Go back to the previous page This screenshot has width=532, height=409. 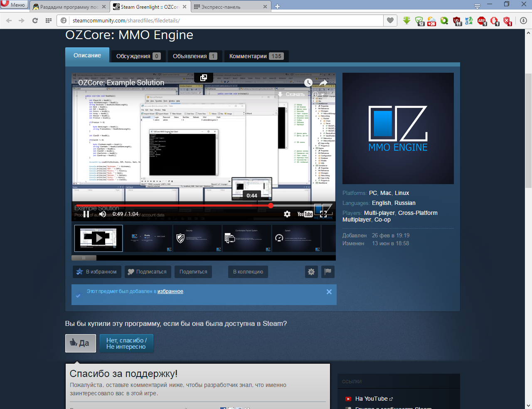[9, 20]
